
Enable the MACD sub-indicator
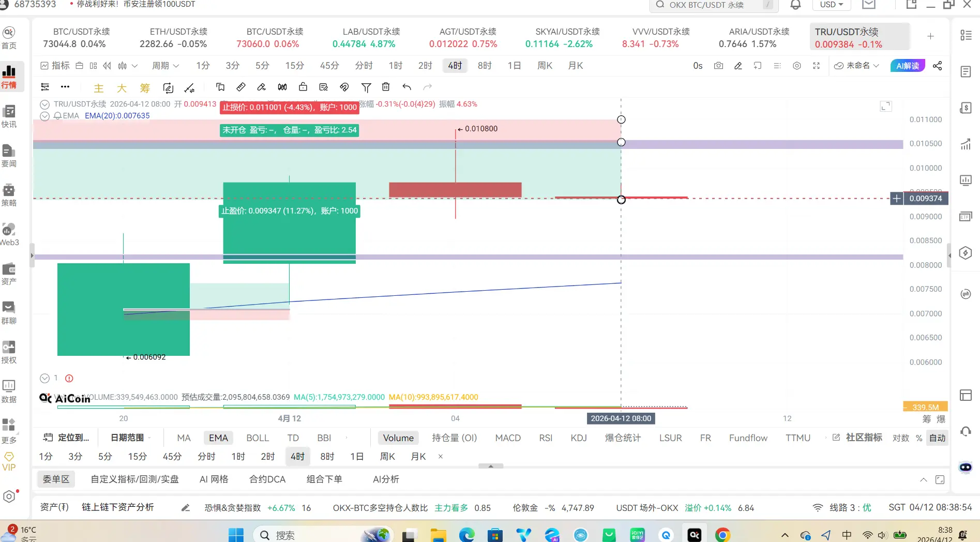tap(508, 438)
